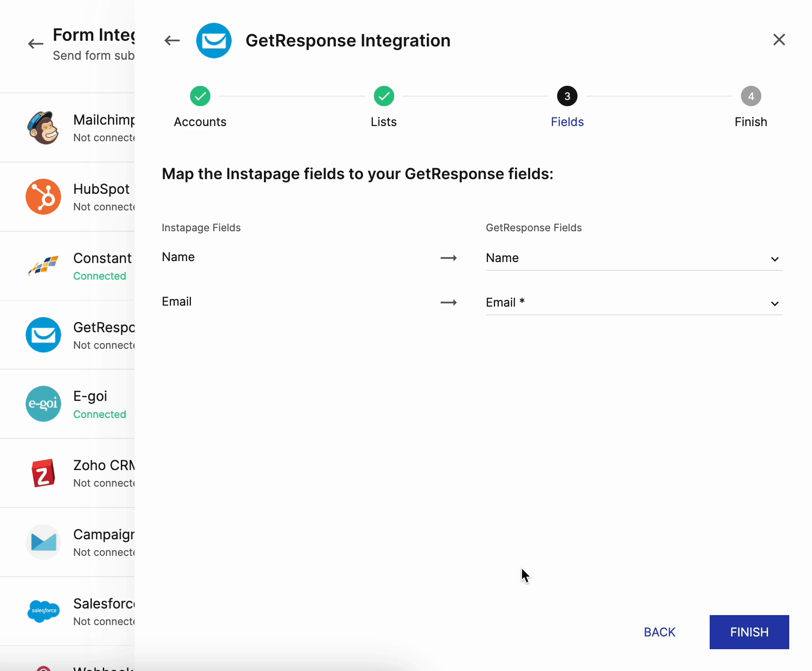Open the E-goi integration icon
Screen dimensions: 812x671
point(43,404)
